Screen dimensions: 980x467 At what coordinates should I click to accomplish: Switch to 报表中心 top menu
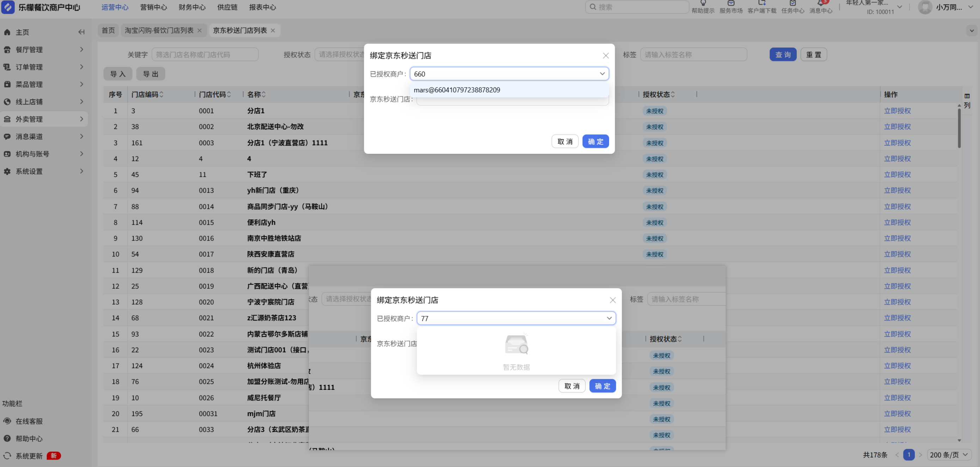(x=263, y=7)
